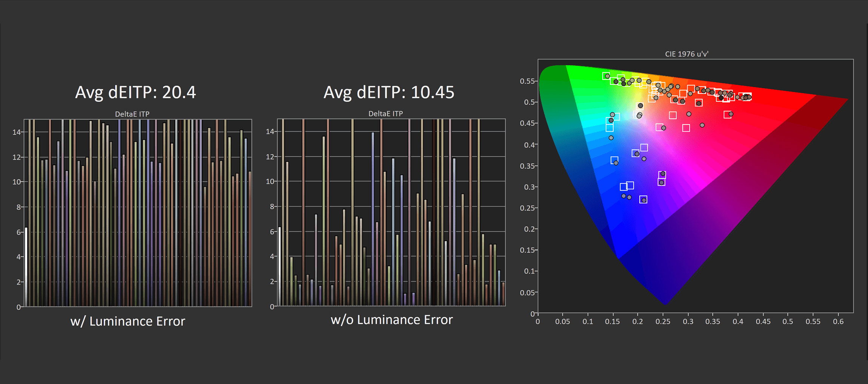Click the 0.55 label on CIE vertical axis
The width and height of the screenshot is (868, 384).
(x=527, y=81)
